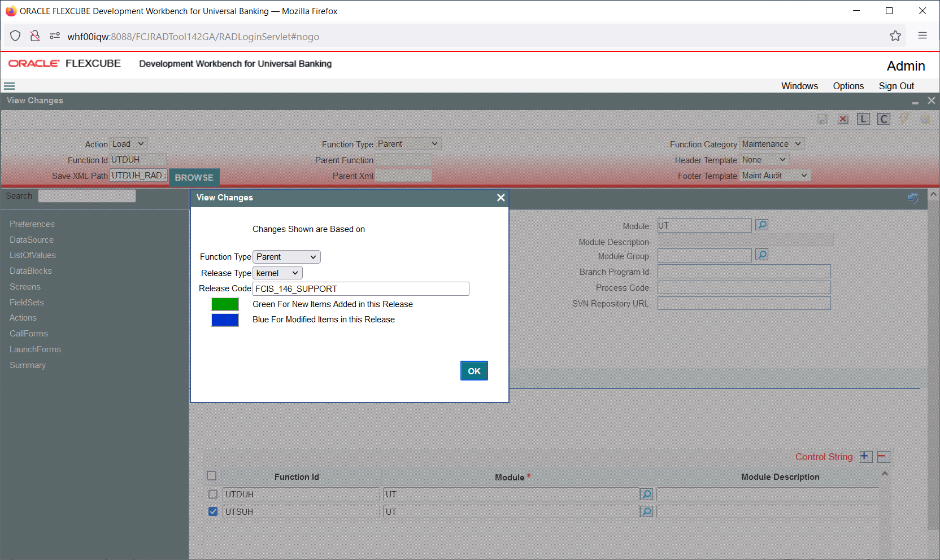Select Actions in the left tree
940x560 pixels.
click(23, 318)
